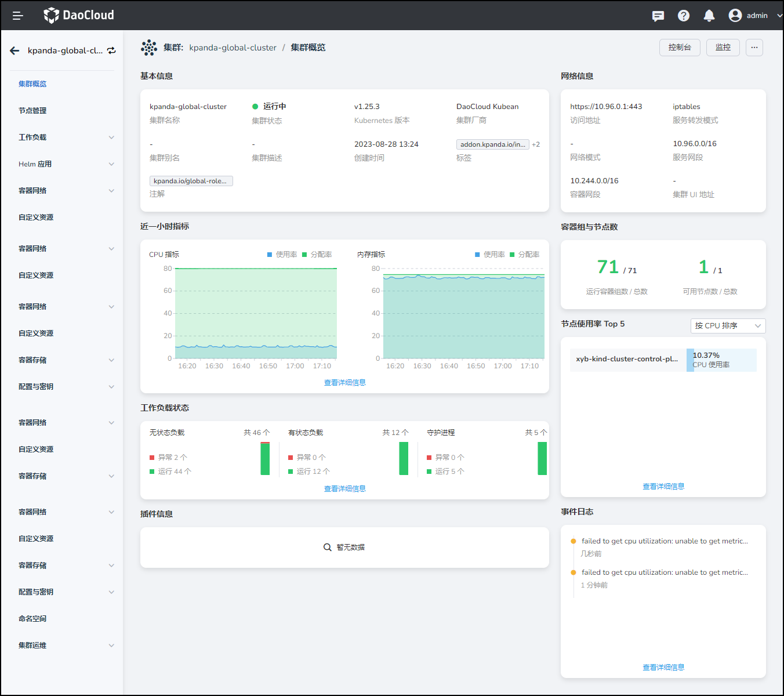
Task: Go back using the left arrow icon
Action: (14, 50)
